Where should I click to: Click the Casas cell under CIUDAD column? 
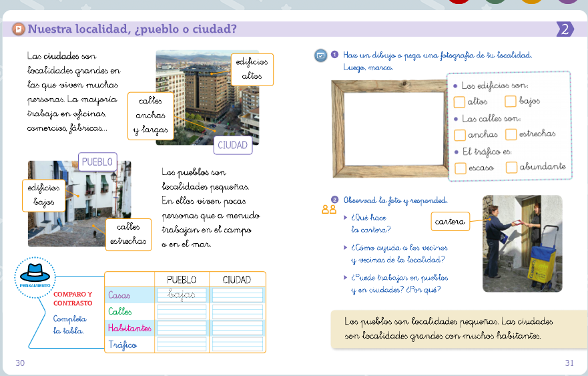coord(238,295)
